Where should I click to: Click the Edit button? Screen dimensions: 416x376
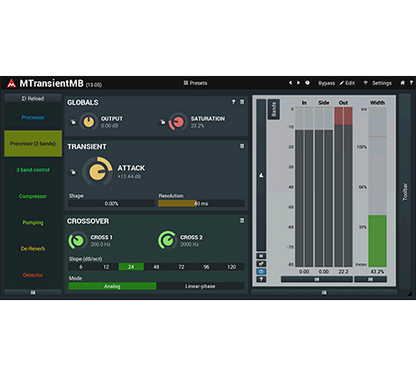click(347, 83)
